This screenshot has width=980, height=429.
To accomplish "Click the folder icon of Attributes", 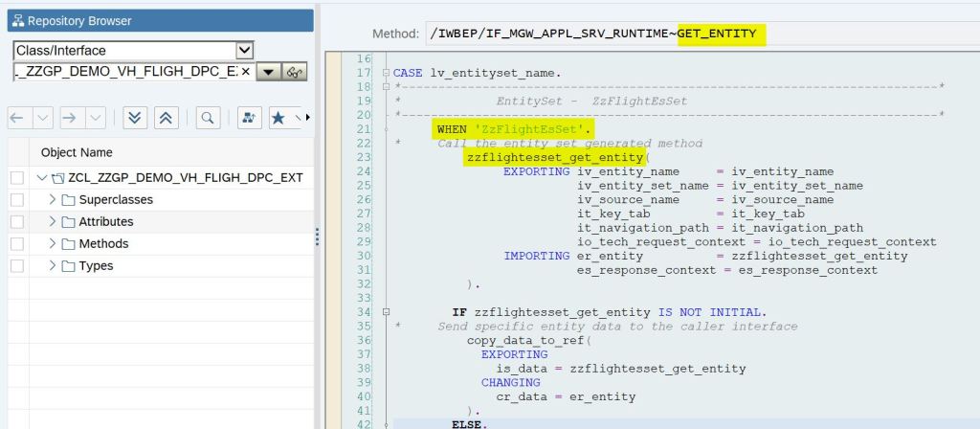I will pyautogui.click(x=68, y=222).
